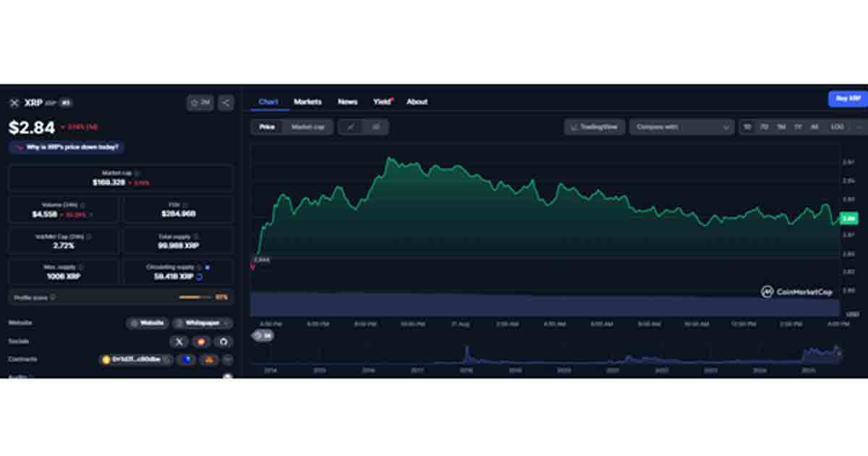Toggle chart to Market cap view
The image size is (868, 456).
pyautogui.click(x=307, y=127)
